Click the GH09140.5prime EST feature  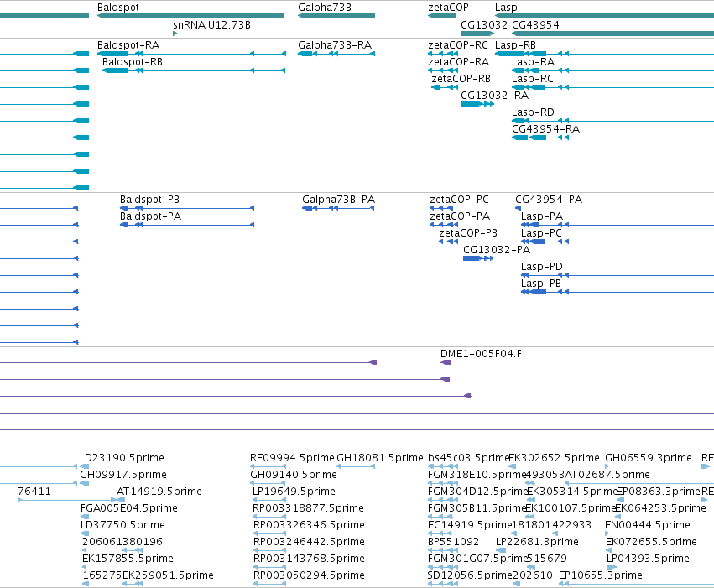pos(268,483)
